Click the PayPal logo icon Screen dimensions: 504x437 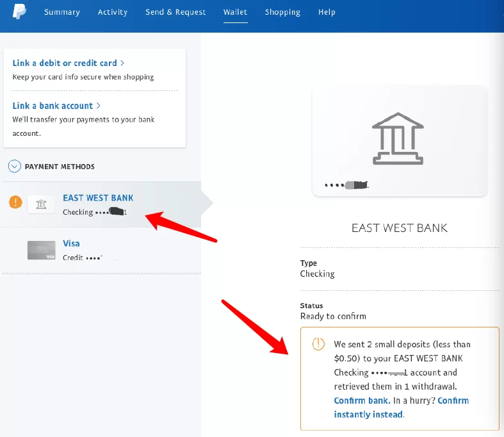click(19, 12)
